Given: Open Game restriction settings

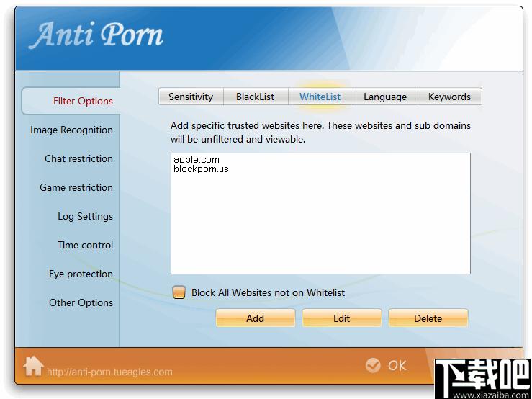Looking at the screenshot, I should pyautogui.click(x=76, y=187).
